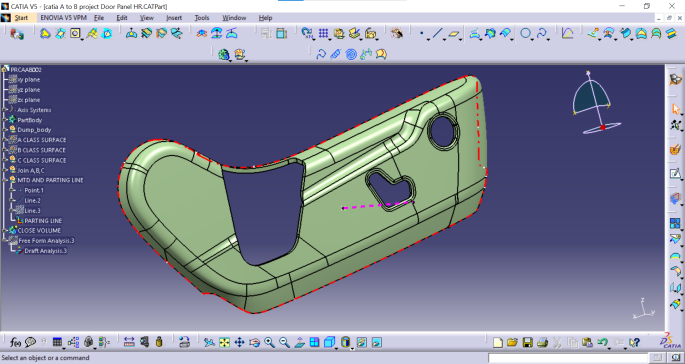This screenshot has width=685, height=364.
Task: Open the Start menu
Action: [x=21, y=18]
